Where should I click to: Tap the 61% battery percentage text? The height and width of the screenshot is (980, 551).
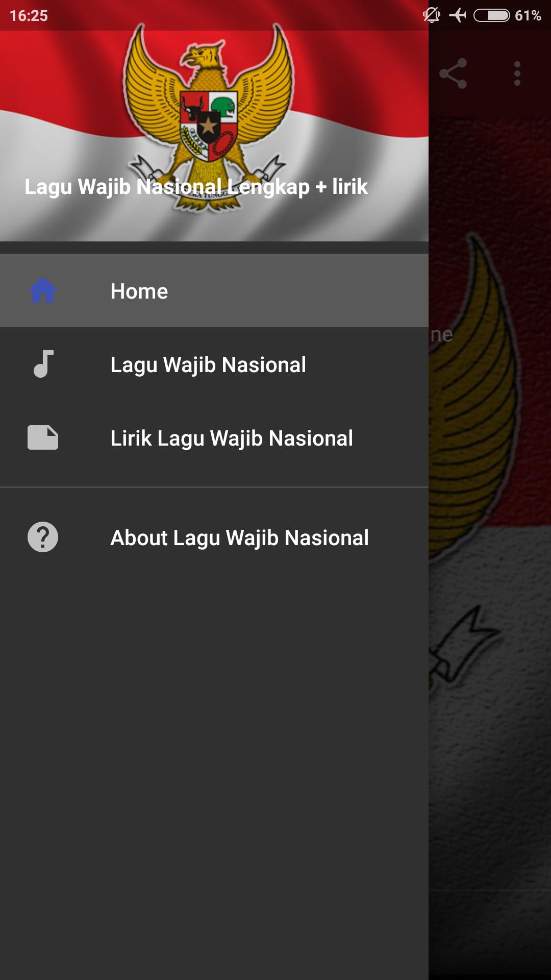click(528, 16)
